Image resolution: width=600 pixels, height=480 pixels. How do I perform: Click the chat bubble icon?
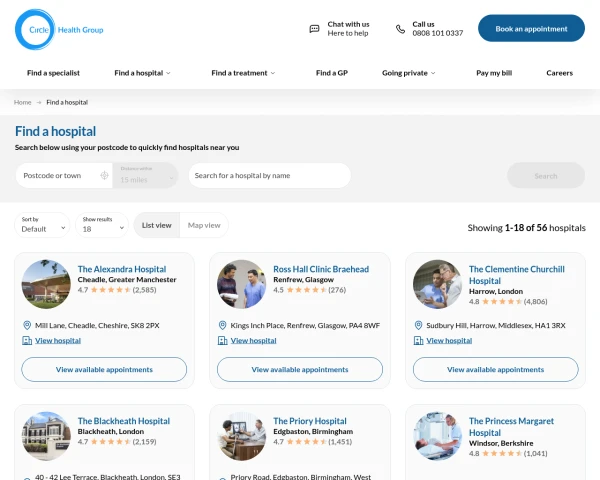[314, 29]
